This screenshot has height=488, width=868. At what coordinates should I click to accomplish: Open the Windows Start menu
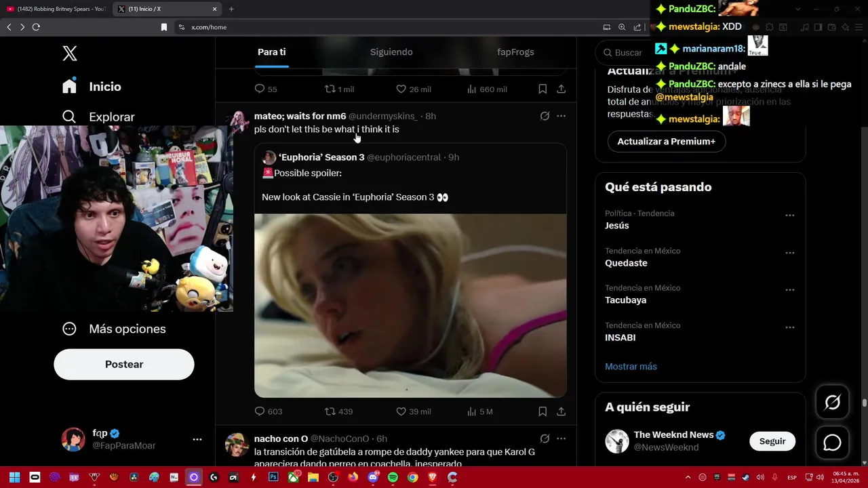pyautogui.click(x=14, y=477)
